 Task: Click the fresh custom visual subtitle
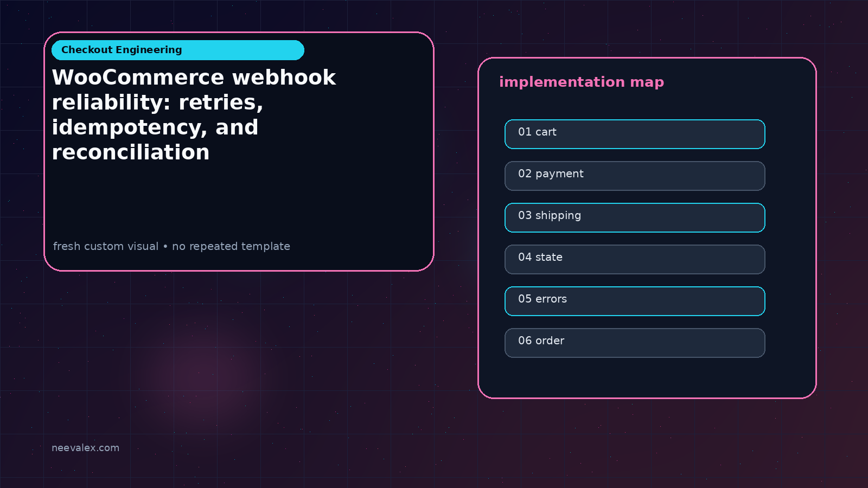click(171, 246)
